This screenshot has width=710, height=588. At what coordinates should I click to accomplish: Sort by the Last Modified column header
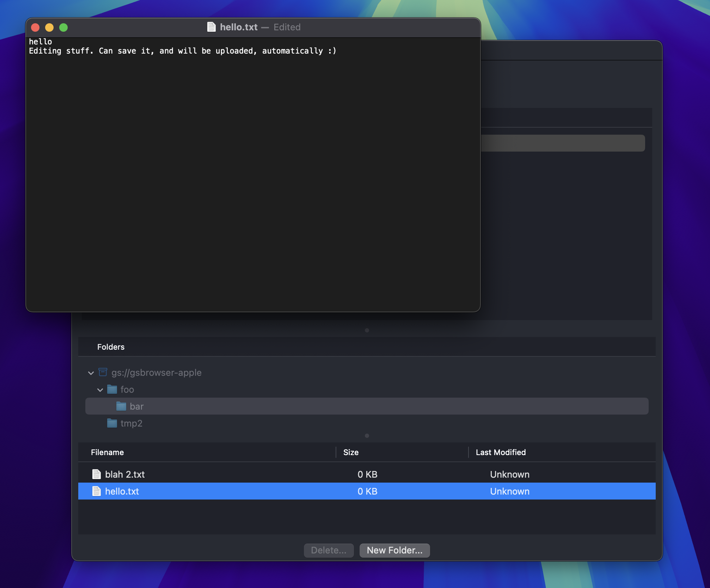pyautogui.click(x=501, y=452)
